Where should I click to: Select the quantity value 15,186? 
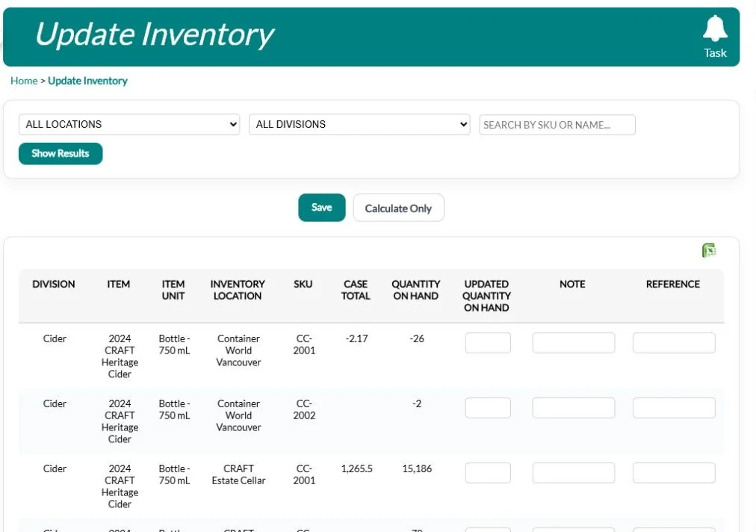[417, 468]
